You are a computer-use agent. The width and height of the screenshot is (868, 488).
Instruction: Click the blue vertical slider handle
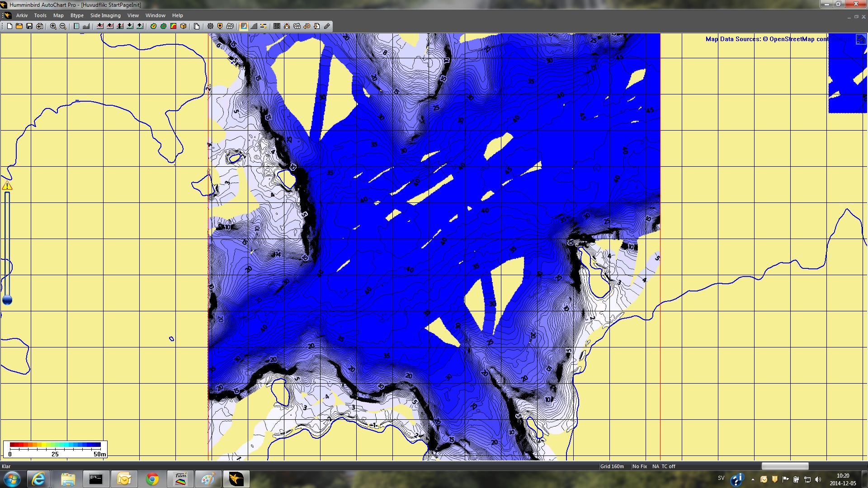click(7, 300)
